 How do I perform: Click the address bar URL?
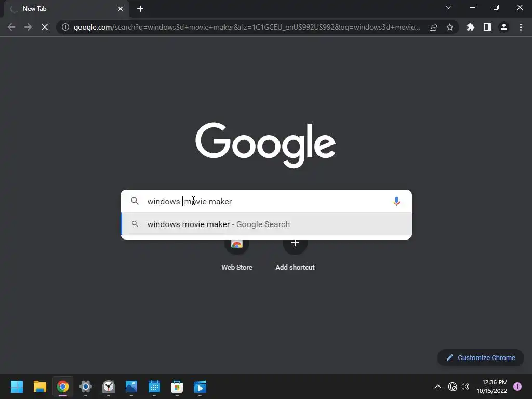[247, 27]
